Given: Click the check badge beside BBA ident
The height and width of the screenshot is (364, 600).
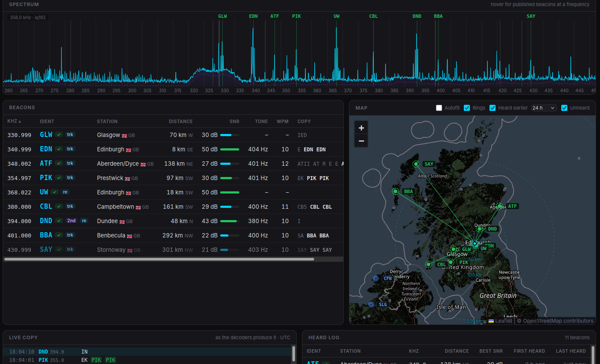Looking at the screenshot, I should click(x=59, y=235).
